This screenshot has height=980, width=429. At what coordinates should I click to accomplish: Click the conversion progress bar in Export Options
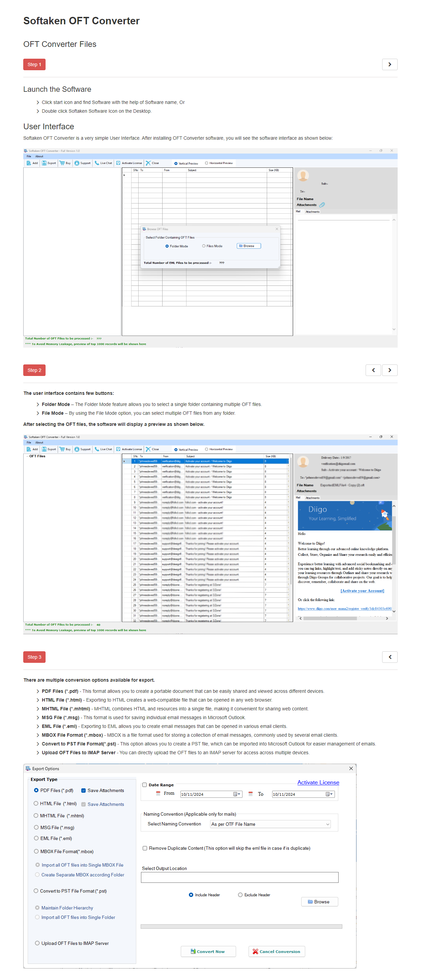[x=241, y=926]
